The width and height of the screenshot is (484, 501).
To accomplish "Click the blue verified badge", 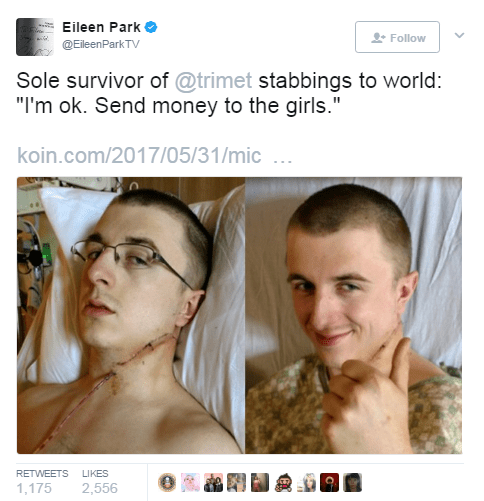I will 151,27.
